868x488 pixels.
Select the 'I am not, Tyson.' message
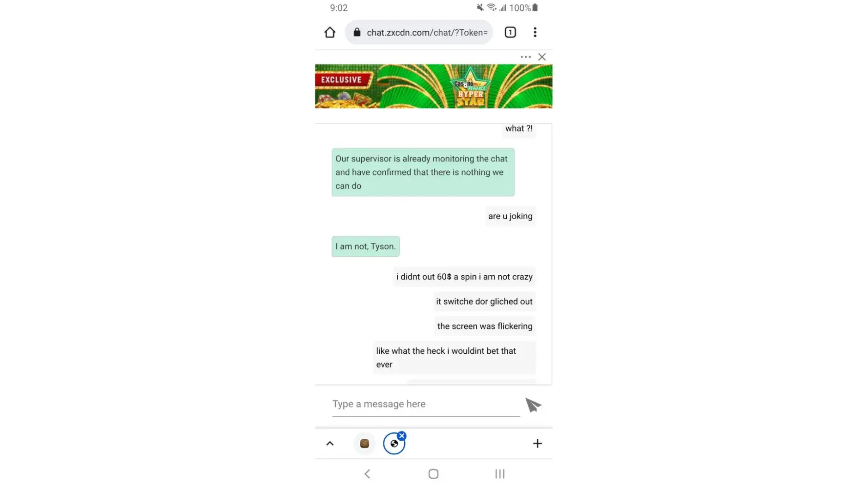366,246
